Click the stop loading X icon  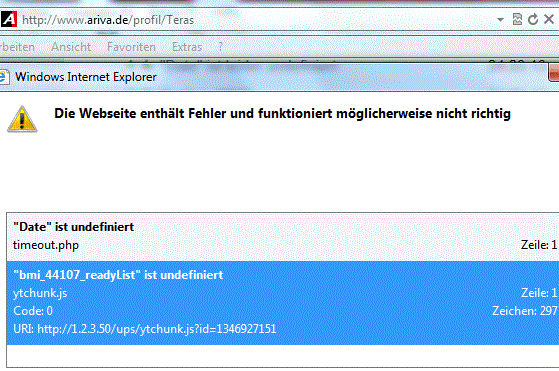click(549, 19)
